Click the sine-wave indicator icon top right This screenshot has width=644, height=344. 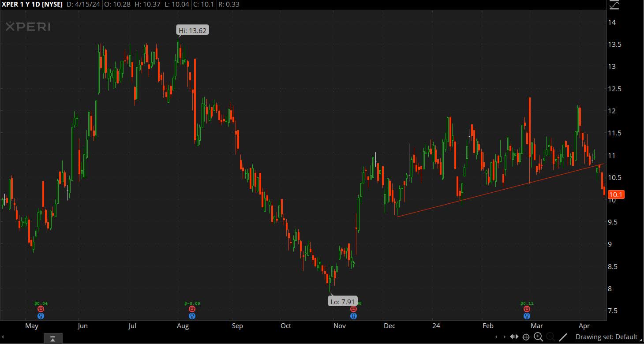614,6
